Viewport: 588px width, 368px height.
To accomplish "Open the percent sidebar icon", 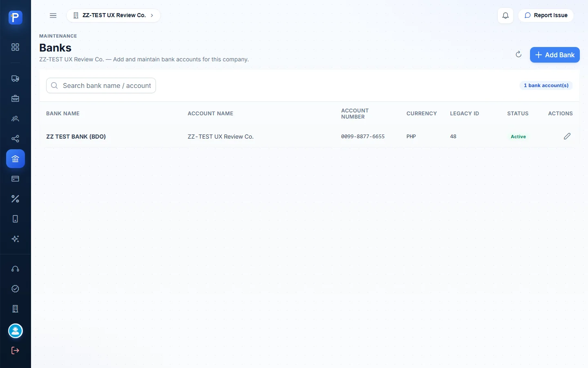I will 15,199.
